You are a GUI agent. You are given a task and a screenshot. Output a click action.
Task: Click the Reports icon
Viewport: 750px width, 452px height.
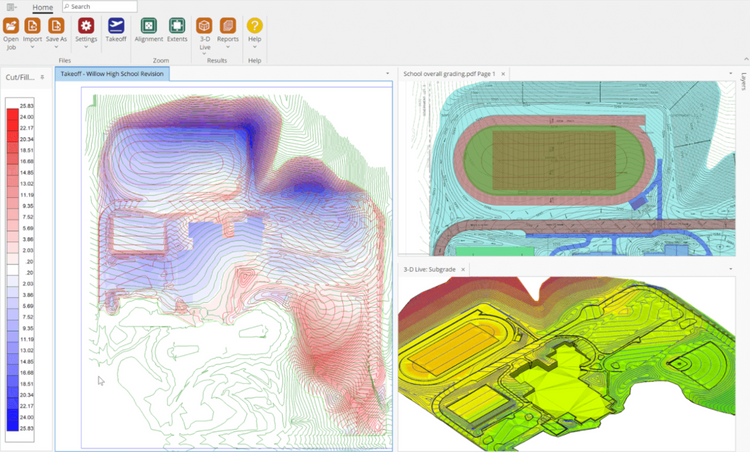(228, 25)
